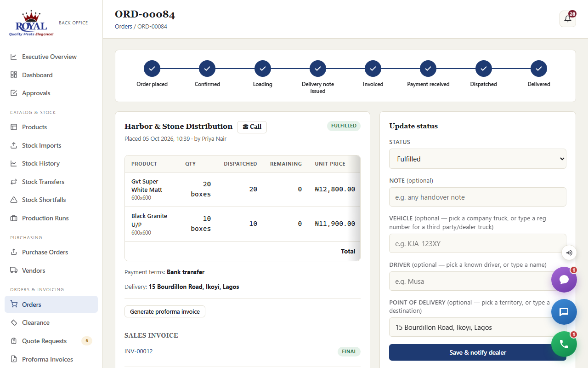The image size is (588, 368).
Task: Click unit price ₦12,800.00
Action: (x=335, y=189)
